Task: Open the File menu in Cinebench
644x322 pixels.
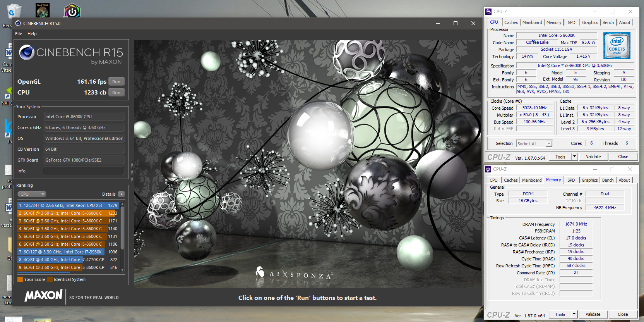Action: (x=19, y=34)
